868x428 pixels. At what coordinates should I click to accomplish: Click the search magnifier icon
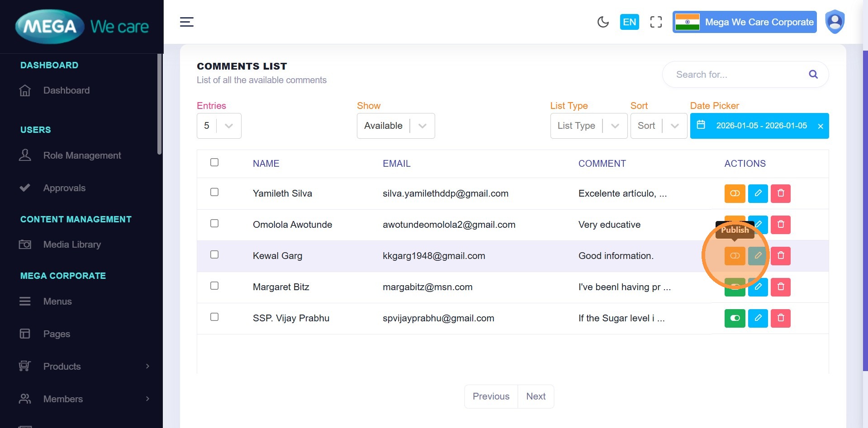point(813,75)
